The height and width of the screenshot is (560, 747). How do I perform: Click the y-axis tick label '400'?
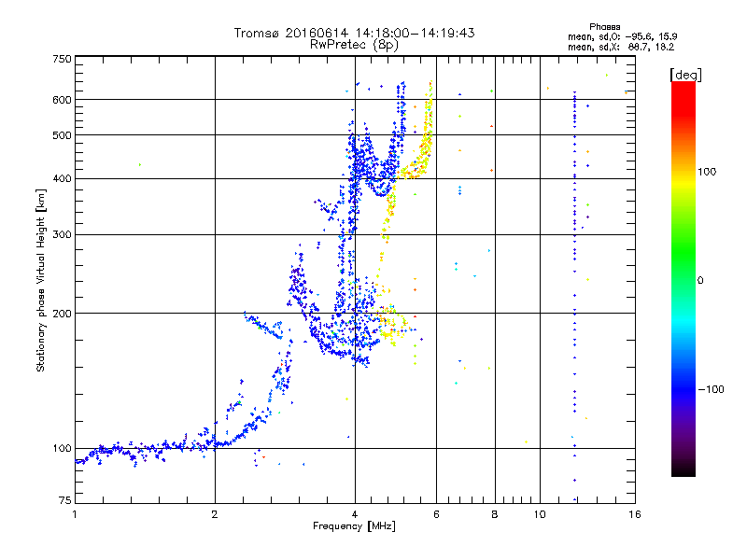62,178
